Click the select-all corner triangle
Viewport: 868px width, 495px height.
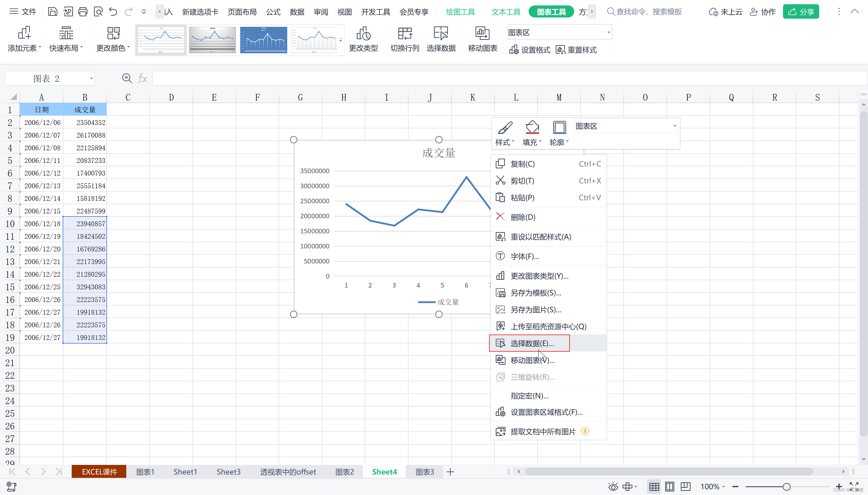pos(13,97)
